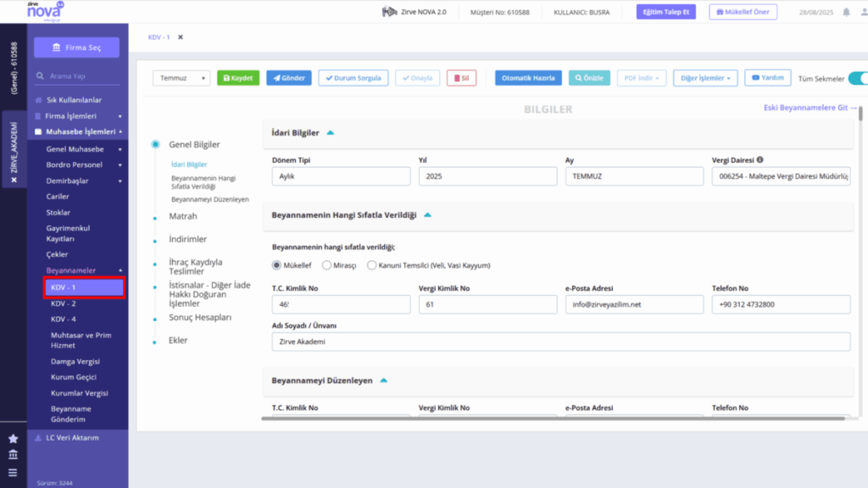This screenshot has height=488, width=868.
Task: Click Otomatik Hazırla button
Action: coord(528,78)
